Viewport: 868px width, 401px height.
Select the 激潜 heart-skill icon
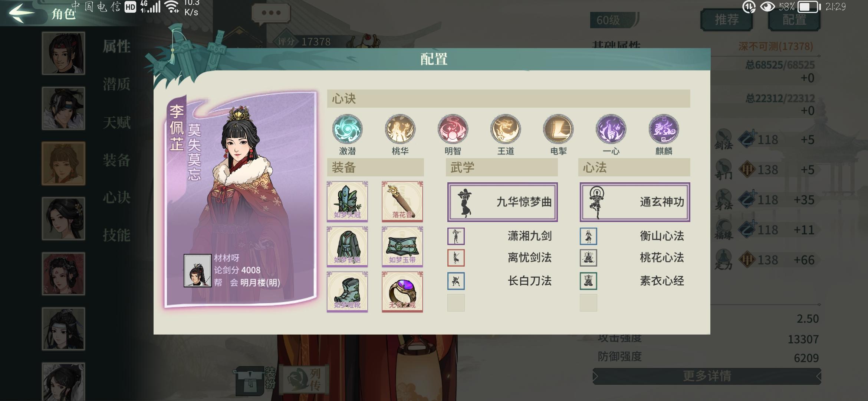pos(347,129)
